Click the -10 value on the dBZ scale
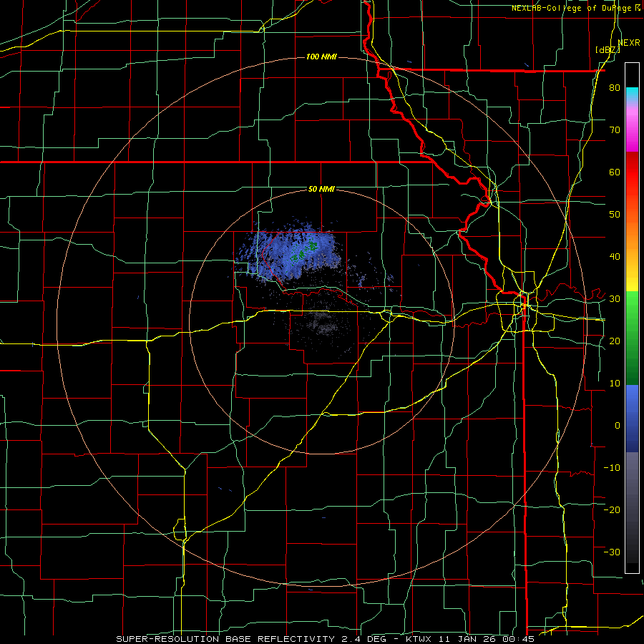644x644 pixels. click(612, 467)
